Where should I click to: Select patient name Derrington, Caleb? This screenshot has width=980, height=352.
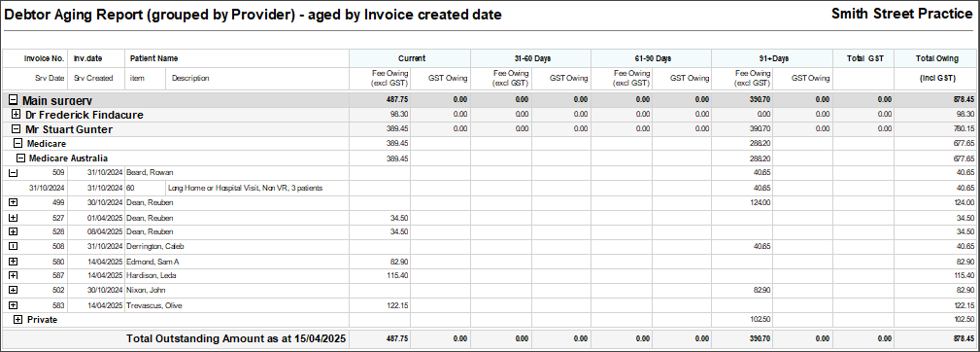pyautogui.click(x=155, y=246)
